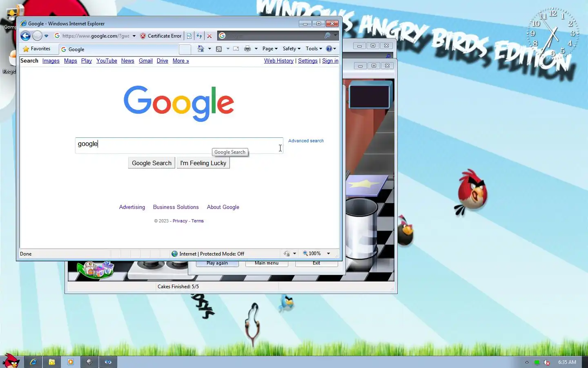
Task: Open the Images link on Google bar
Action: click(x=51, y=61)
